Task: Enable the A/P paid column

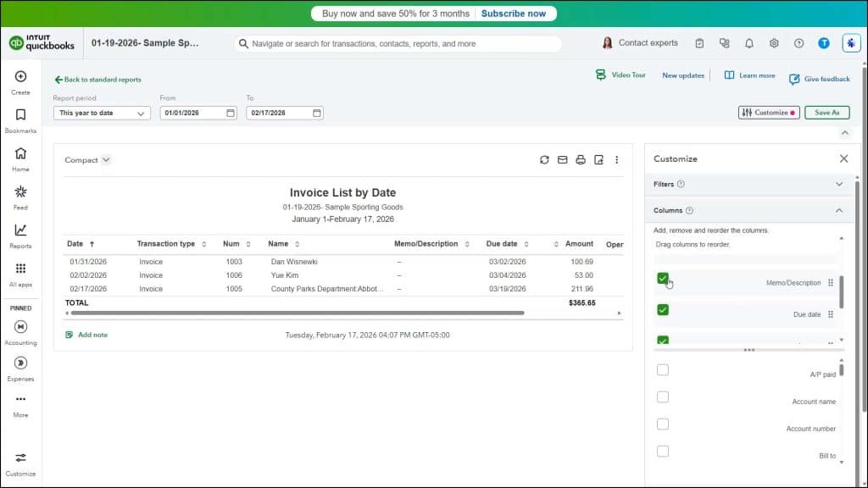Action: coord(663,369)
